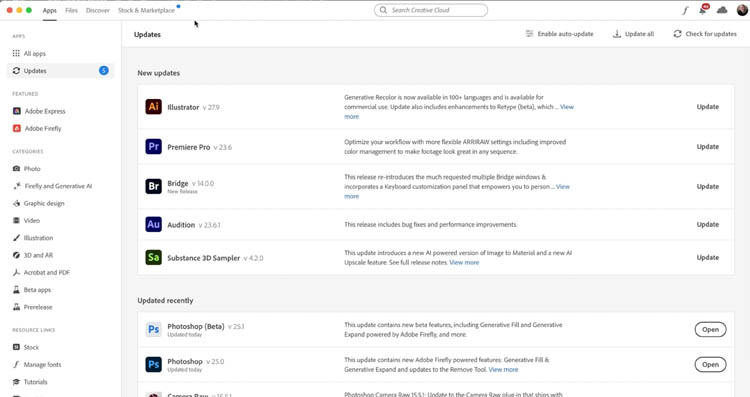Click the Adobe Firefly icon in sidebar
750x397 pixels.
click(17, 128)
